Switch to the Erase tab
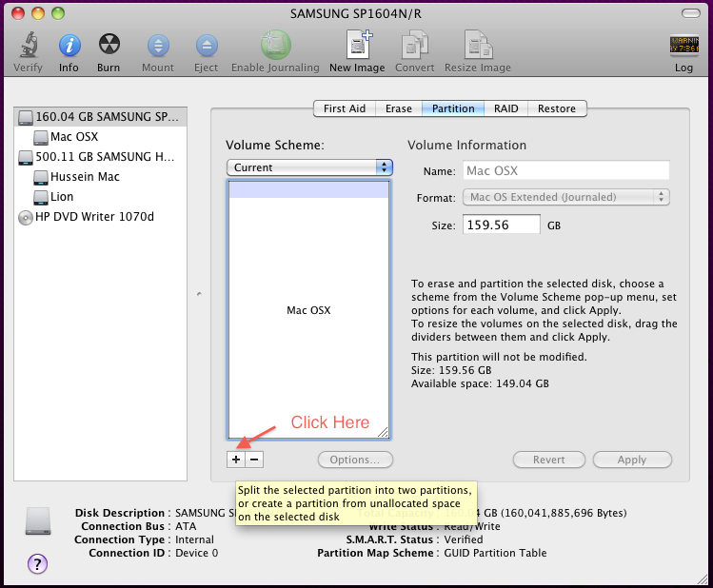The width and height of the screenshot is (713, 588). (x=399, y=108)
